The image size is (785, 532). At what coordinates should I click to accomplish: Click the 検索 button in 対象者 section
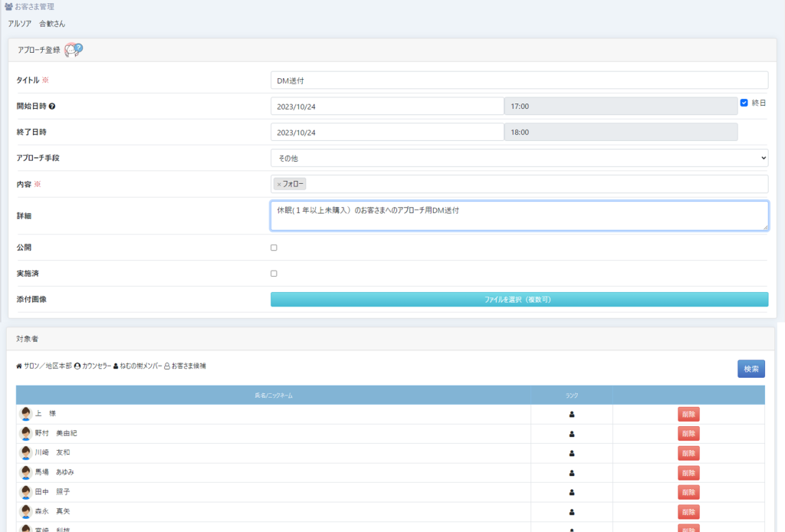click(x=751, y=369)
